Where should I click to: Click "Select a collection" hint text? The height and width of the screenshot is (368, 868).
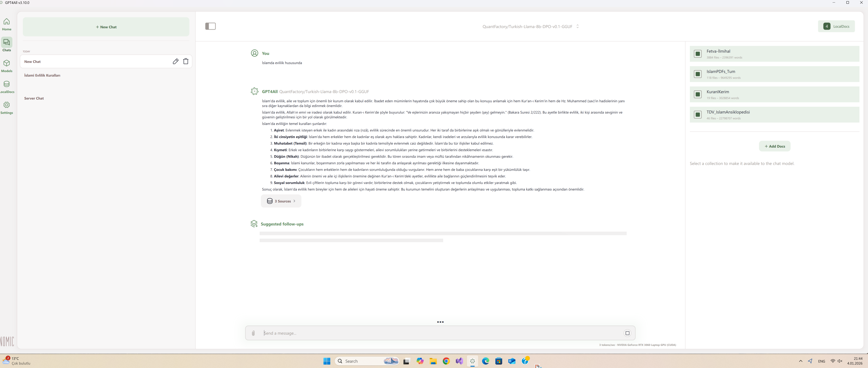click(x=742, y=164)
